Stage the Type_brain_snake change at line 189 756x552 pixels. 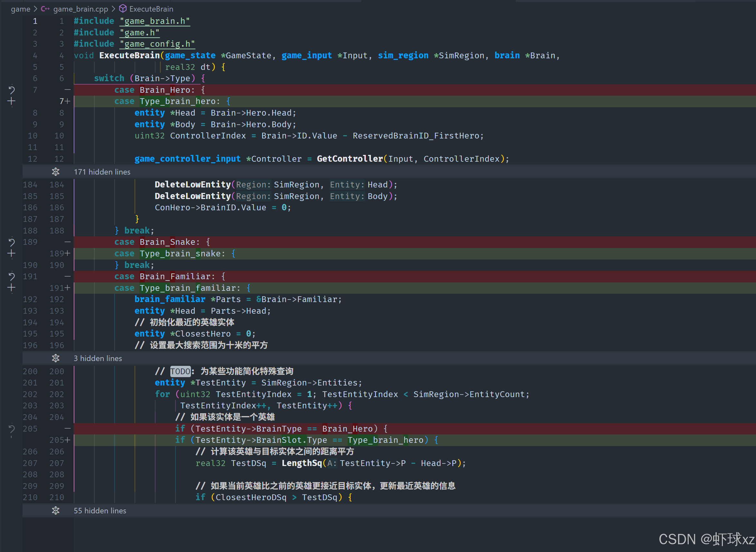[11, 253]
